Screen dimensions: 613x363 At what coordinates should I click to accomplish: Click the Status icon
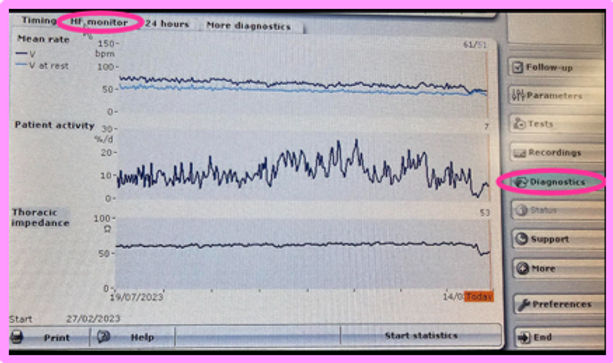tap(521, 210)
